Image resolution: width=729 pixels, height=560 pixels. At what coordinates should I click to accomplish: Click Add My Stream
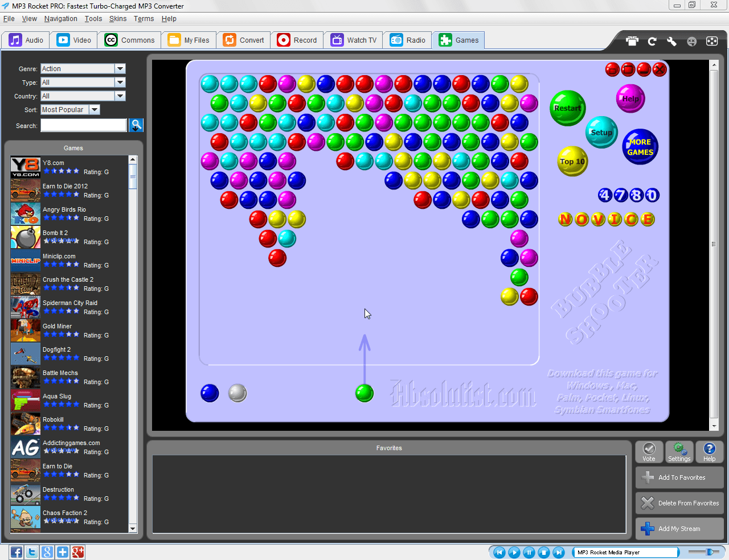click(x=679, y=529)
